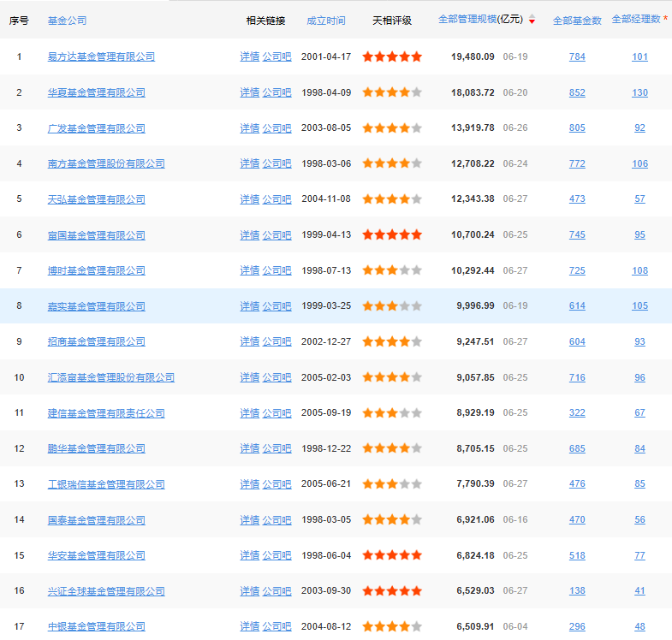
Task: Click the 全部管理规模(亿元) header
Action: [x=480, y=20]
